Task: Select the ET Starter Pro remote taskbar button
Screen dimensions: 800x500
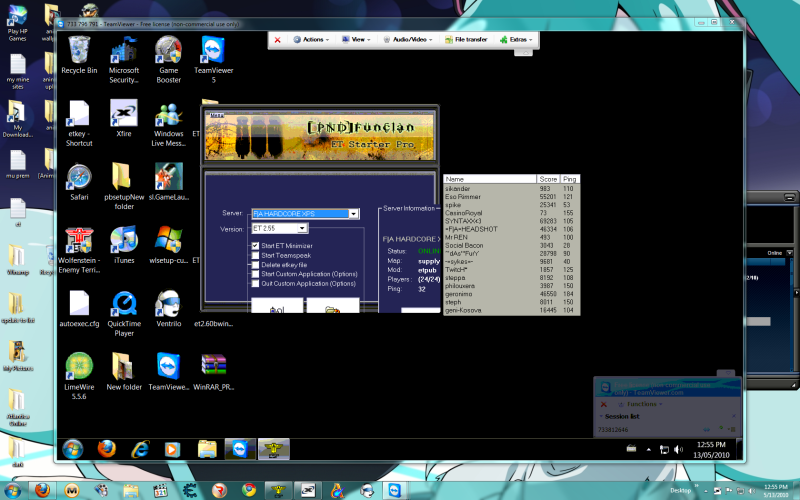Action: pyautogui.click(x=273, y=449)
